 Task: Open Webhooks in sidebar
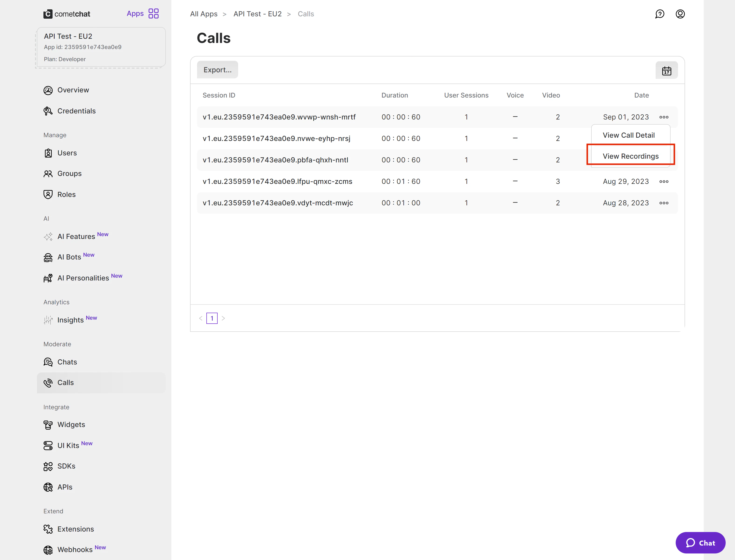75,549
